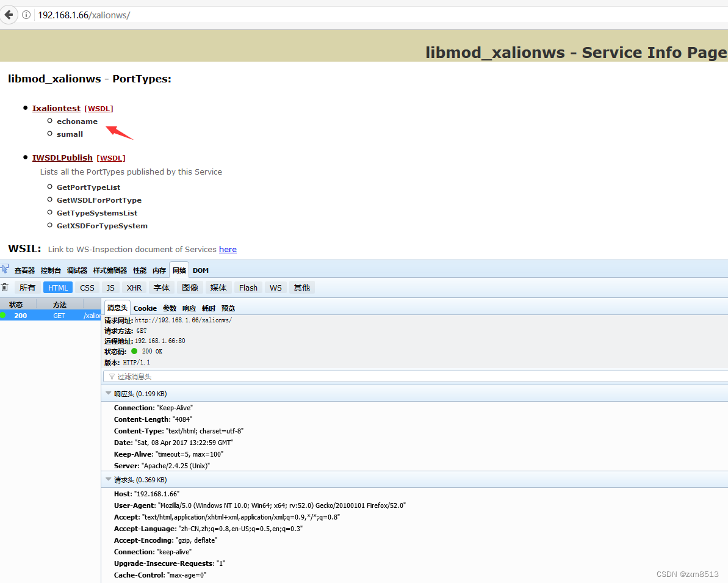Toggle the 图像 images request filter
The image size is (728, 583).
pyautogui.click(x=190, y=288)
